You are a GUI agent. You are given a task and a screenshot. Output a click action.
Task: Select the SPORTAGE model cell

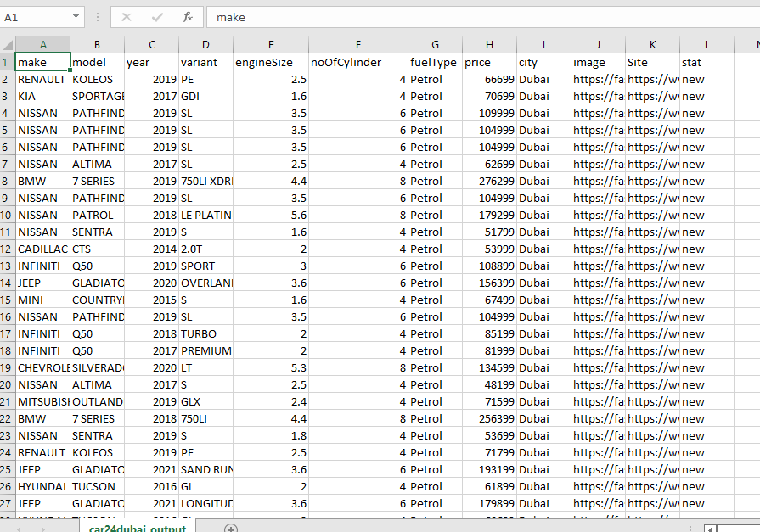(x=98, y=97)
